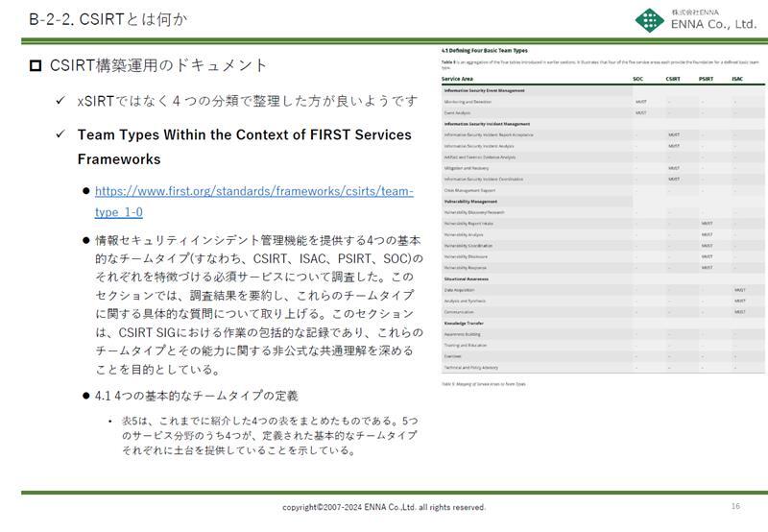768x532 pixels.
Task: Click the heading "CSIRT構築運用のドキュメント"
Action: (x=158, y=65)
